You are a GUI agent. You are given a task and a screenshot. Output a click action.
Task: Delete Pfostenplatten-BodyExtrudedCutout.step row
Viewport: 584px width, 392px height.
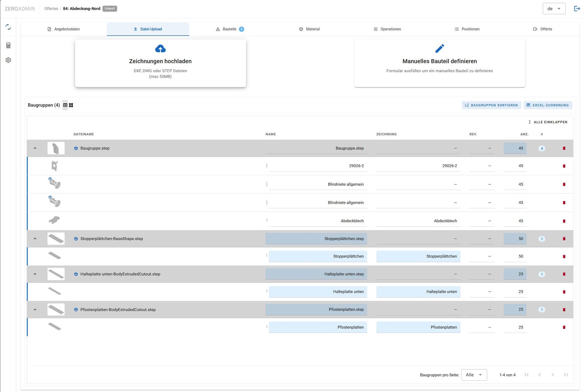coord(564,310)
